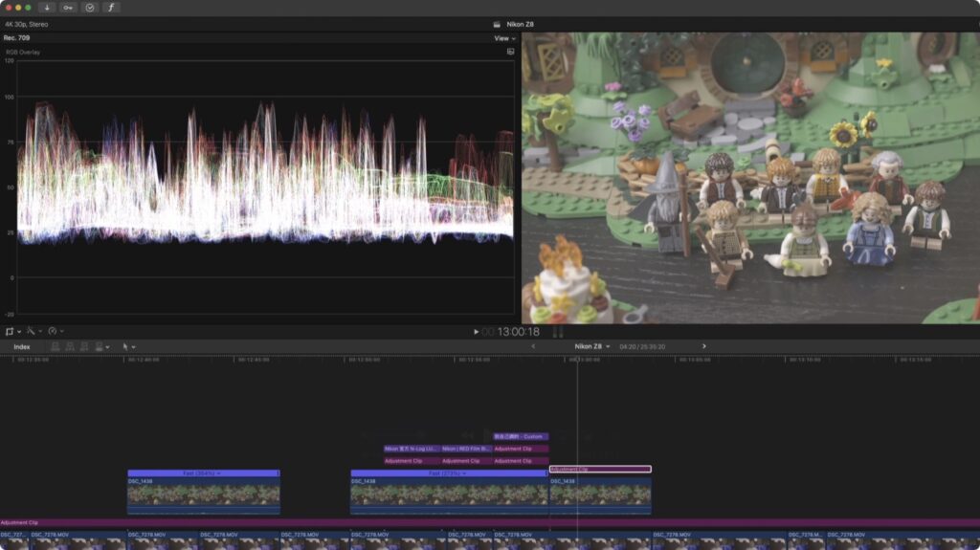
Task: Click the viewer image of the LEGO scene
Action: point(750,178)
